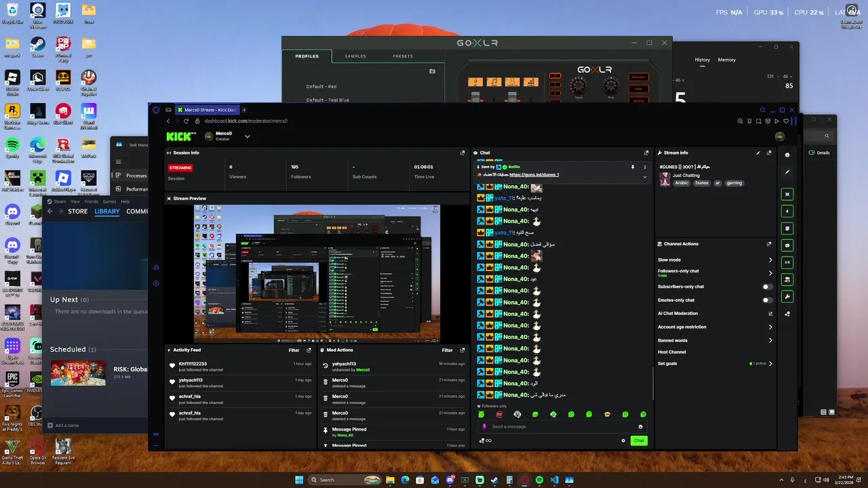Click the Windows taskbar Search box
This screenshot has width=868, height=488.
coord(344,480)
